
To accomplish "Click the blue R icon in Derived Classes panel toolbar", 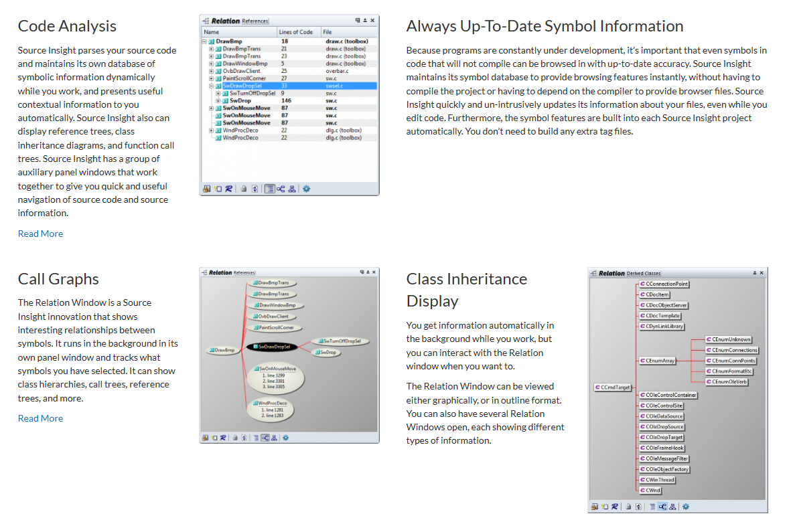I will (x=615, y=507).
